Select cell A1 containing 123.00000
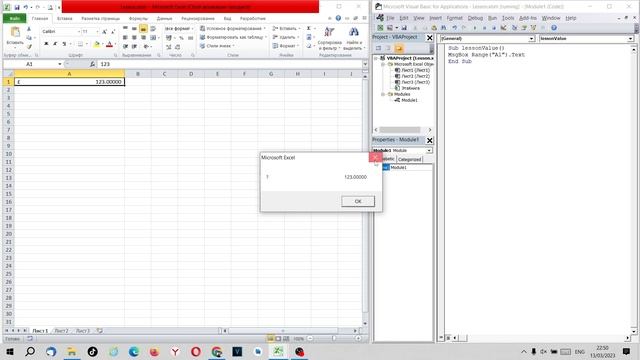640x360 pixels. (x=69, y=82)
